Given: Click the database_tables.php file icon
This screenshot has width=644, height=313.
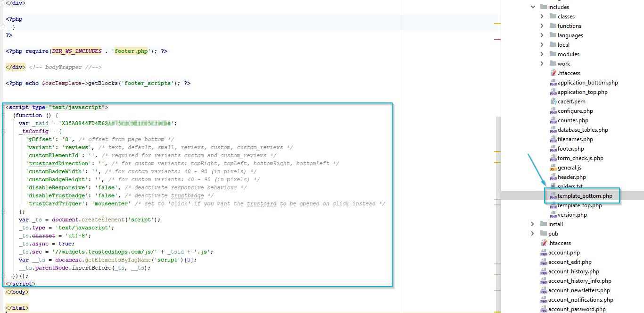Looking at the screenshot, I should pyautogui.click(x=553, y=130).
